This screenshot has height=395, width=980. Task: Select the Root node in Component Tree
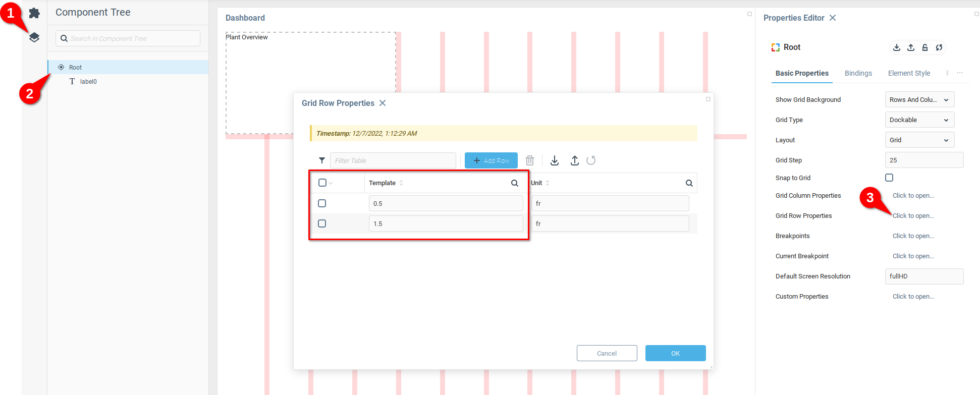click(x=128, y=67)
